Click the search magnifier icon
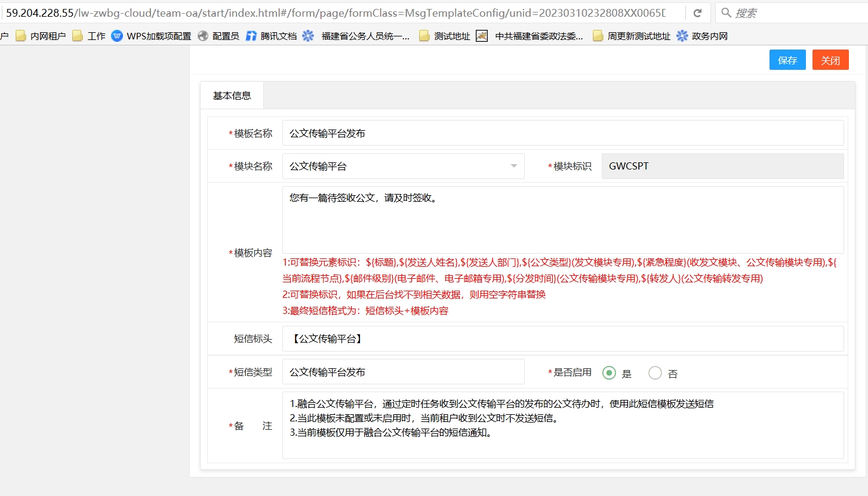This screenshot has width=868, height=496. coord(726,13)
